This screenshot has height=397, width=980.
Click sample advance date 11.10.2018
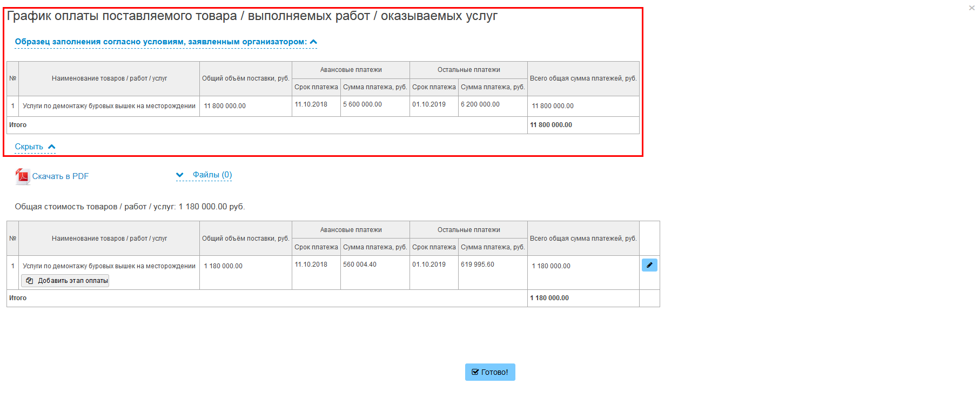311,104
